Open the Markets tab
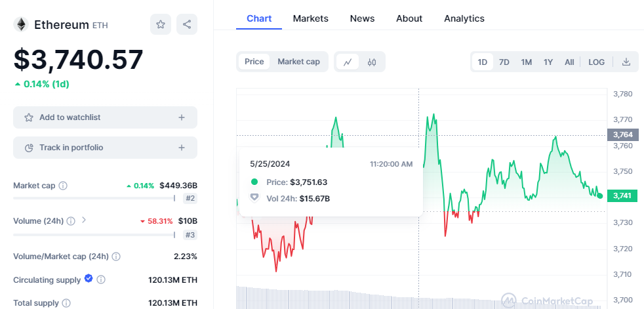Viewport: 644px width, 309px height. tap(310, 18)
